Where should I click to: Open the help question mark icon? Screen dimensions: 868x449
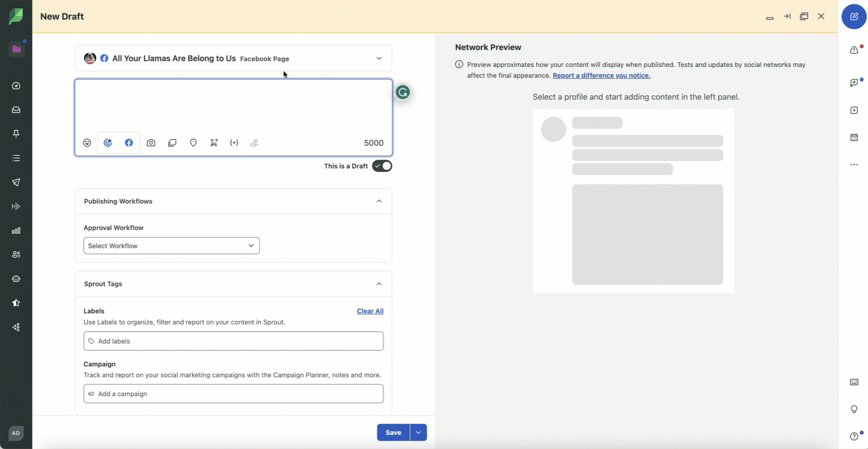click(854, 436)
